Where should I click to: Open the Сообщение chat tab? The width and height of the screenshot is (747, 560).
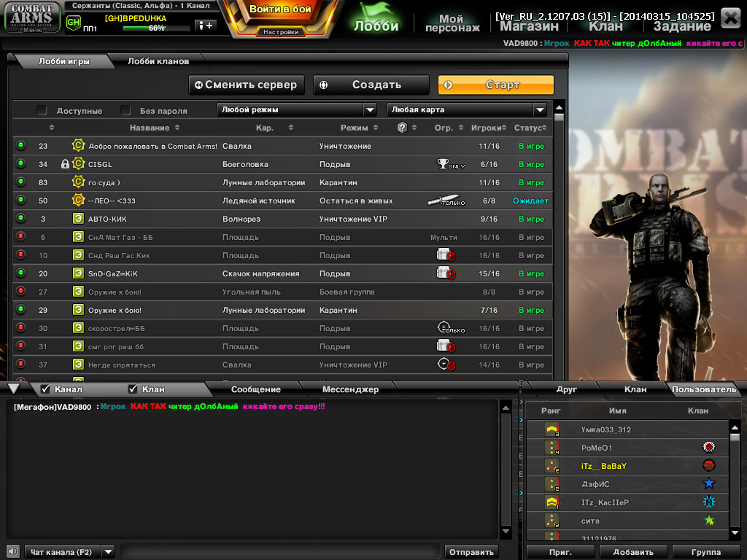pos(256,389)
